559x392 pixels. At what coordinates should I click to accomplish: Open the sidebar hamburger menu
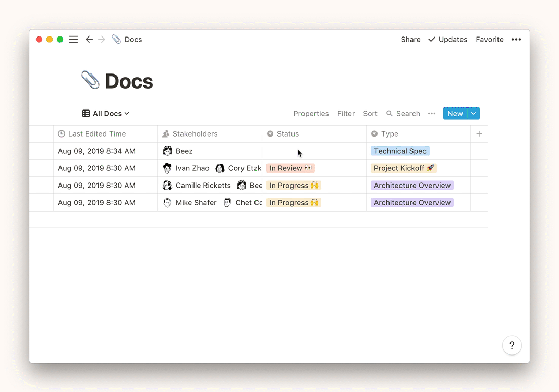(74, 40)
